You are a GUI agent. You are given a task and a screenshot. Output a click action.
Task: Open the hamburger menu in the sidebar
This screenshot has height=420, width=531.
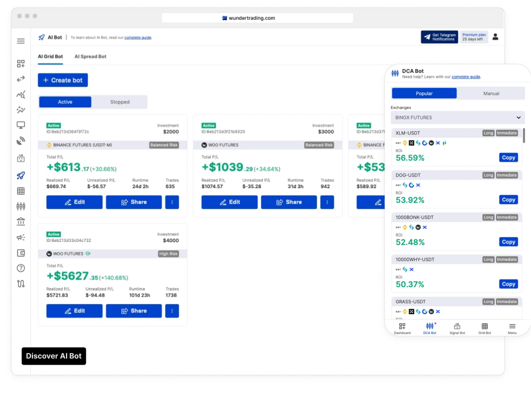click(x=21, y=41)
